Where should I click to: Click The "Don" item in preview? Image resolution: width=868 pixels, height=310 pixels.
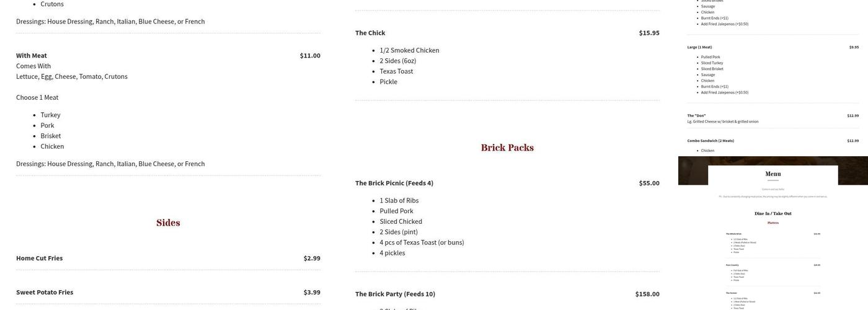tap(696, 116)
